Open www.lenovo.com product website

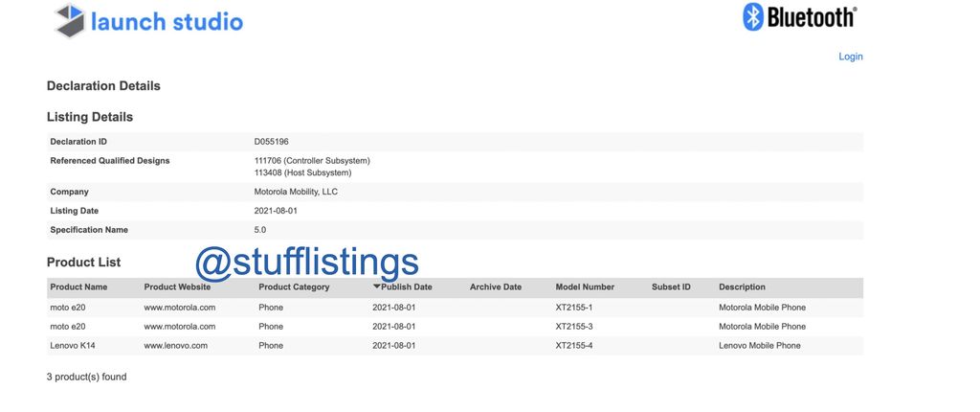[x=175, y=346]
